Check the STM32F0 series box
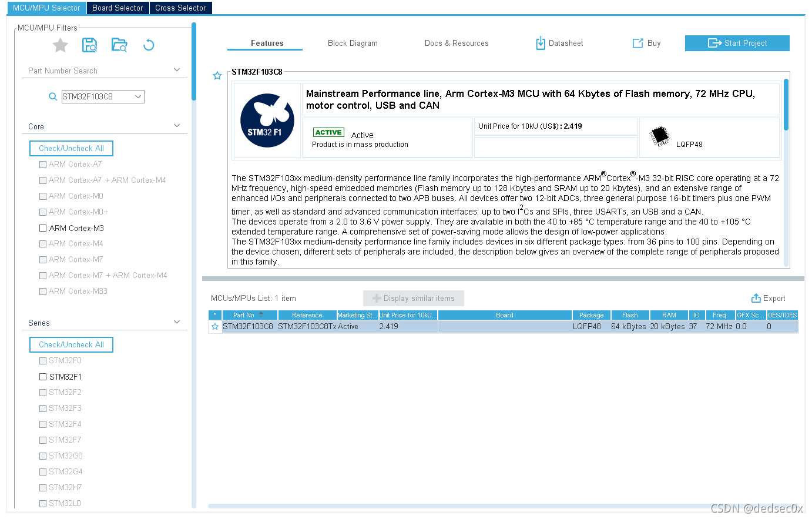The width and height of the screenshot is (812, 519). point(43,361)
